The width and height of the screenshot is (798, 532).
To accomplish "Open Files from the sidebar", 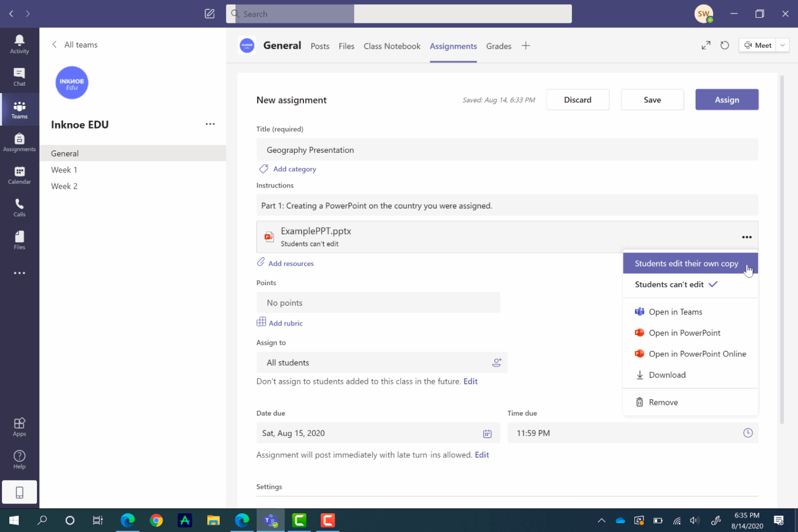I will coord(19,240).
